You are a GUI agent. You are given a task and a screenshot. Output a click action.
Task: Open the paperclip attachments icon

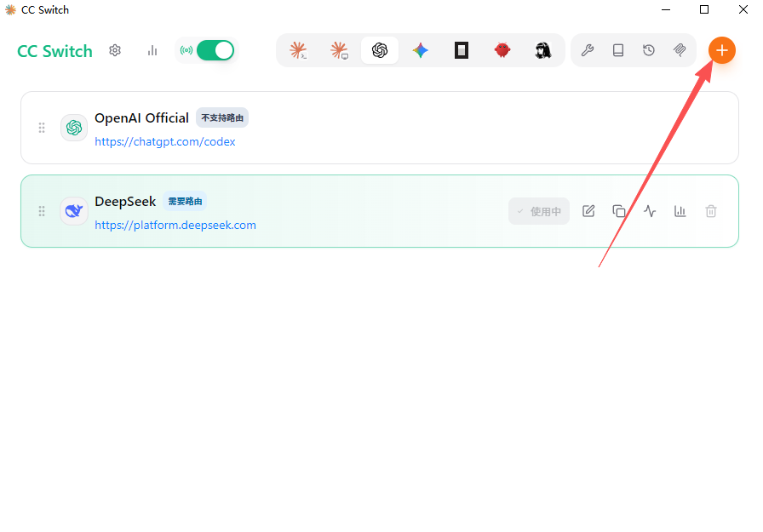point(680,50)
